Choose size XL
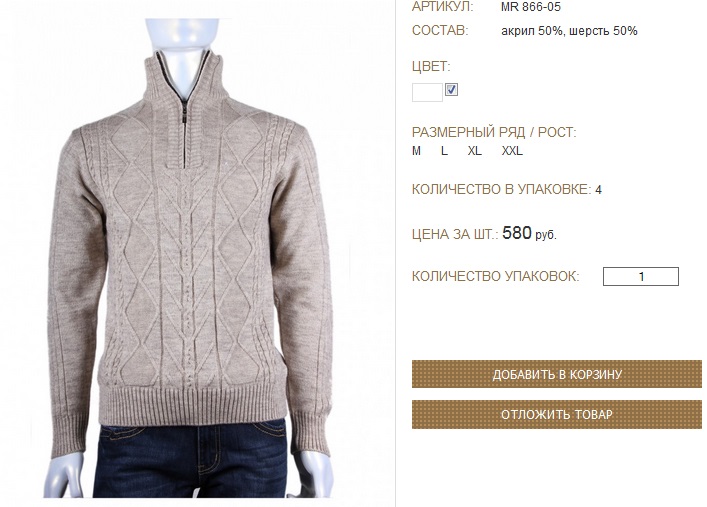This screenshot has width=707, height=507. click(475, 151)
